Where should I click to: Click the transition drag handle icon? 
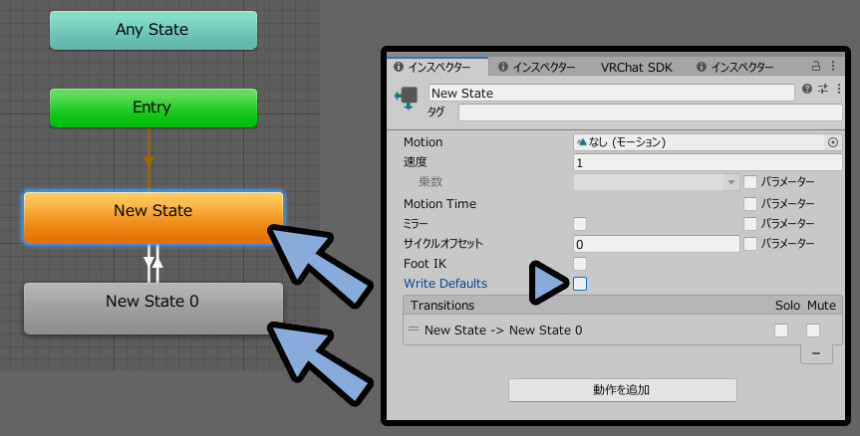[x=414, y=329]
